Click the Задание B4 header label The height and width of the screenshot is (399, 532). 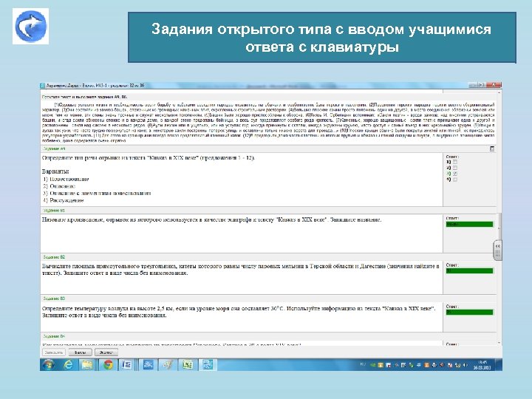[x=54, y=336]
